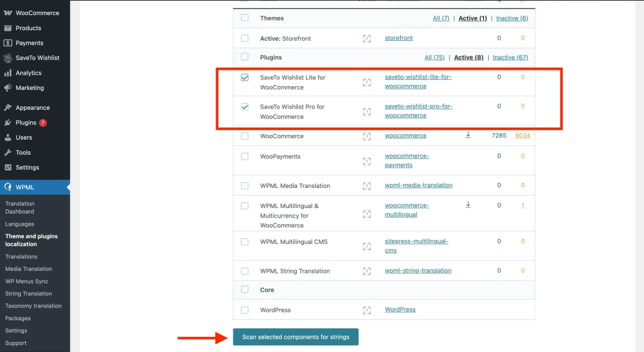Image resolution: width=644 pixels, height=352 pixels.
Task: Select the Active: Storefront checkbox
Action: tap(245, 38)
